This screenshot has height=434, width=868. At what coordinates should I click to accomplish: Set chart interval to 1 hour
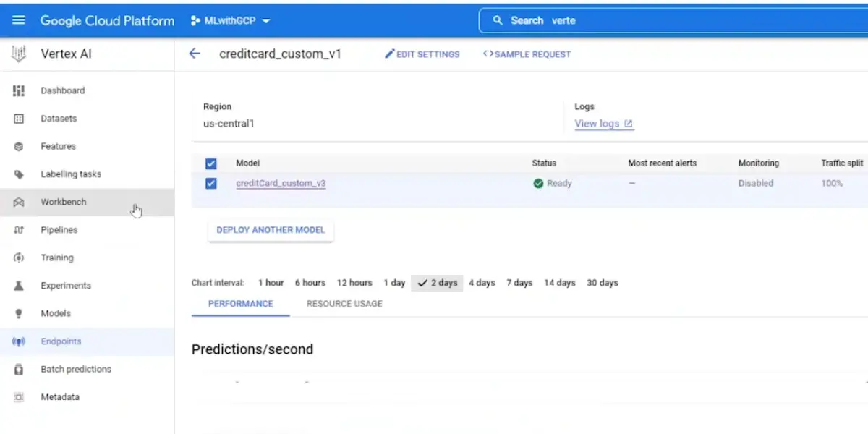[x=271, y=283]
